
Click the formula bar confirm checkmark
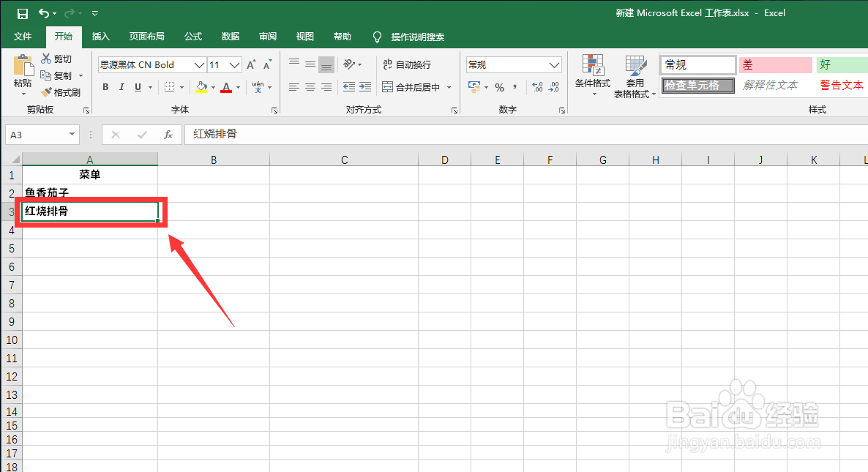point(142,135)
